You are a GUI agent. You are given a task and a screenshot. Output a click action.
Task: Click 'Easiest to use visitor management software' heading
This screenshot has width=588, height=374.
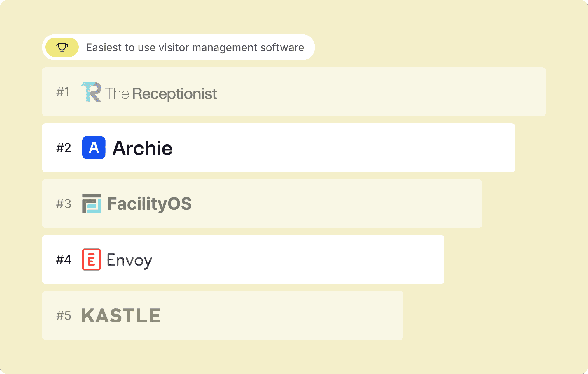195,47
